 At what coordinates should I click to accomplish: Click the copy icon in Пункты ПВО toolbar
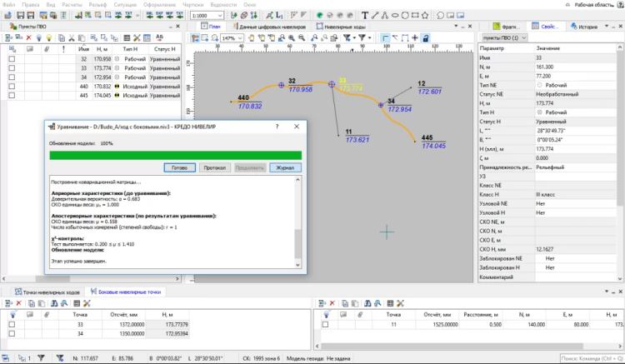[x=60, y=37]
